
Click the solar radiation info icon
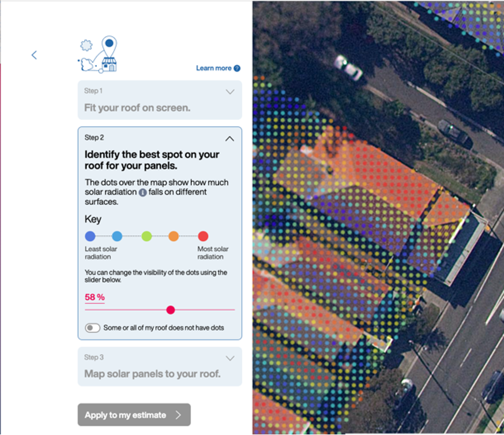click(142, 192)
